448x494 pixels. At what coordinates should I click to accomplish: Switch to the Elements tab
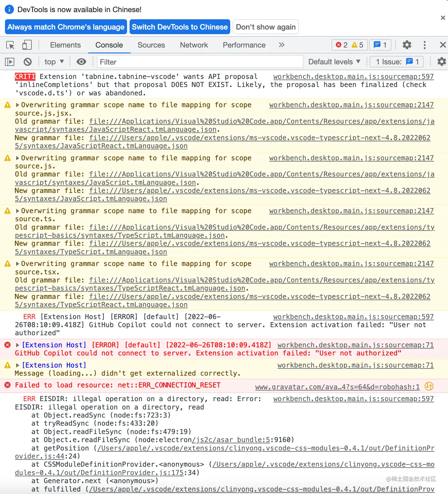click(x=65, y=45)
